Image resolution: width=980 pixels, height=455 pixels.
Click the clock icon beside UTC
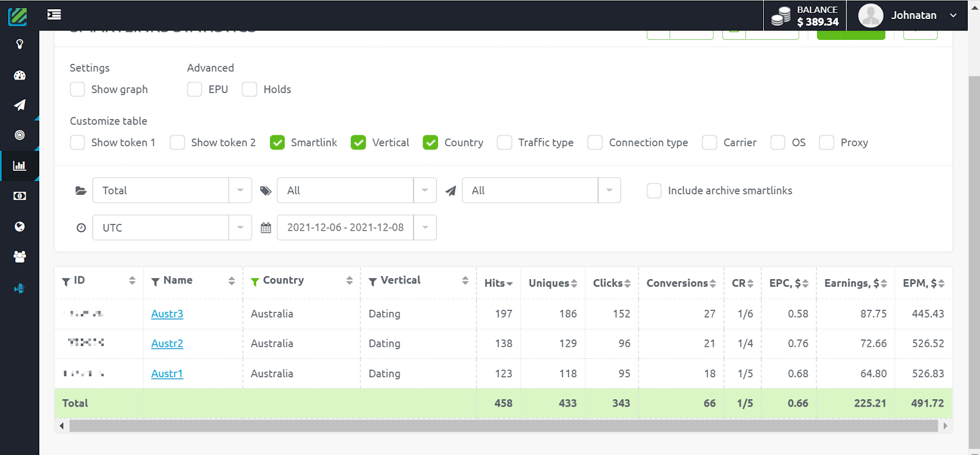[x=81, y=228]
